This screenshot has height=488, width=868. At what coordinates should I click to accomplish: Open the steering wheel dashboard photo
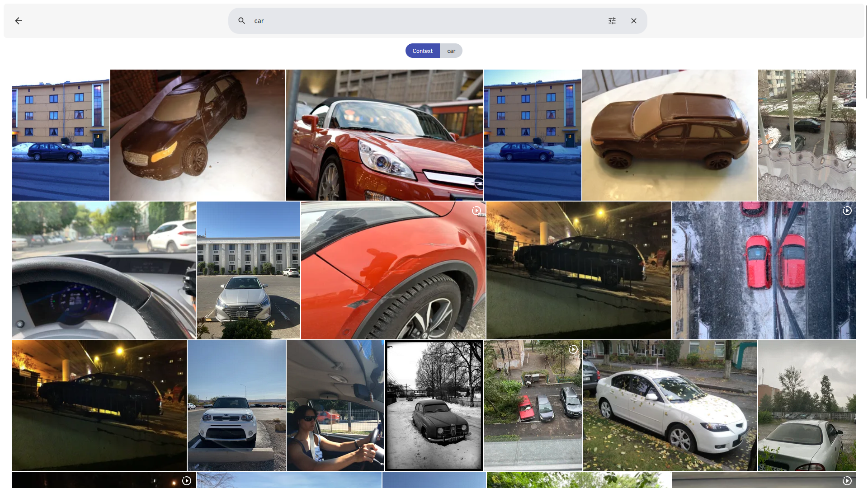[x=104, y=270]
